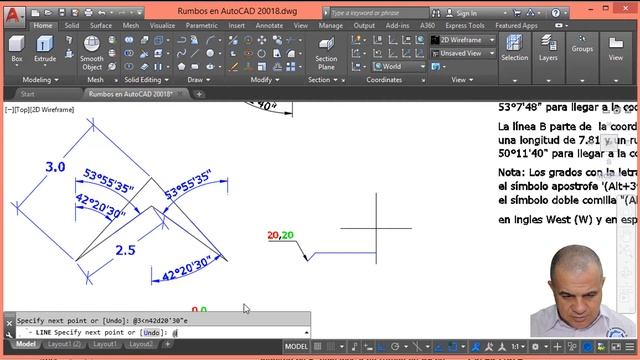Click the Smooth Object mesh tool
This screenshot has height=360, width=640.
91,53
